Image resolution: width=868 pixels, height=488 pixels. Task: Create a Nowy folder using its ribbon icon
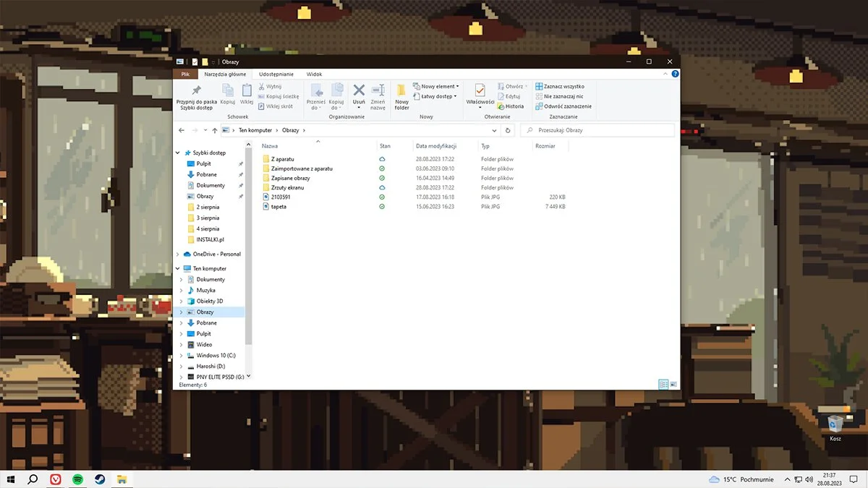click(x=401, y=94)
